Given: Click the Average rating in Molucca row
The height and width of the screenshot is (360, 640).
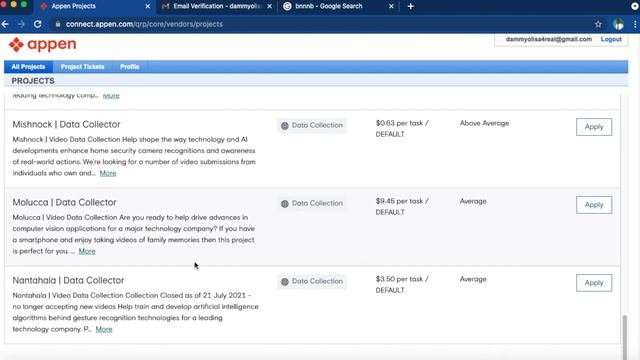Looking at the screenshot, I should tap(473, 201).
